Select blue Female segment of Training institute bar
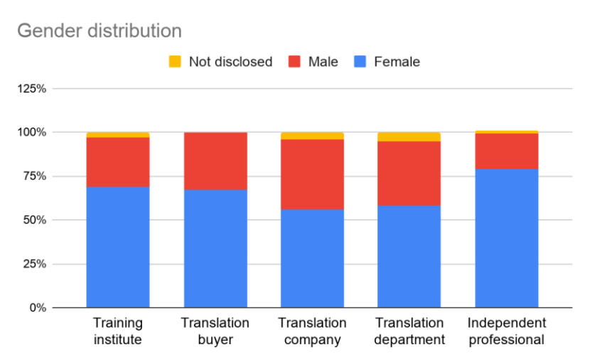Image resolution: width=590 pixels, height=364 pixels. 118,247
